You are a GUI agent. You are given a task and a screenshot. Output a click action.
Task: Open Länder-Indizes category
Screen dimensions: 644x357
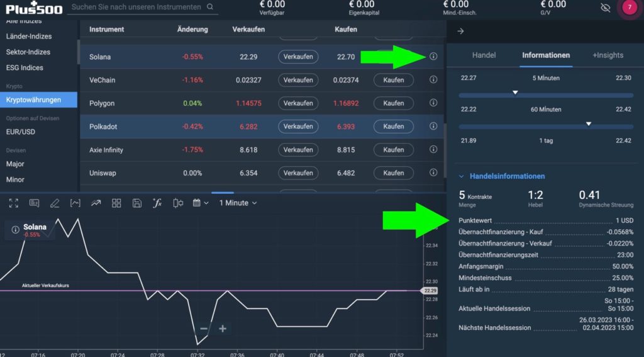[29, 36]
